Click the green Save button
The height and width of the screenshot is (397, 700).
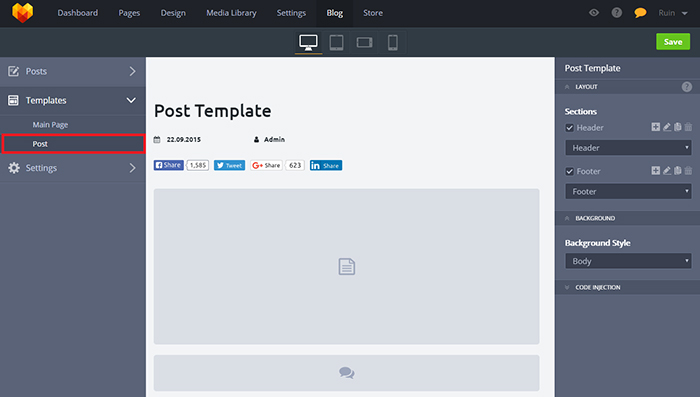tap(673, 42)
